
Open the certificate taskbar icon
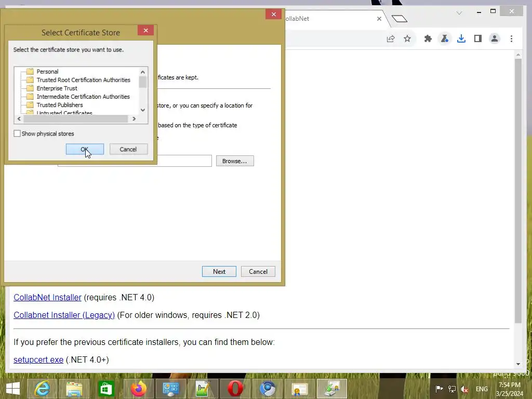[300, 389]
